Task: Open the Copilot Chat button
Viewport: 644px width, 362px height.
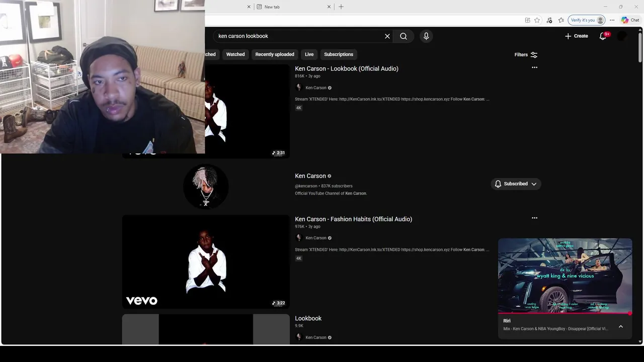Action: click(x=630, y=20)
